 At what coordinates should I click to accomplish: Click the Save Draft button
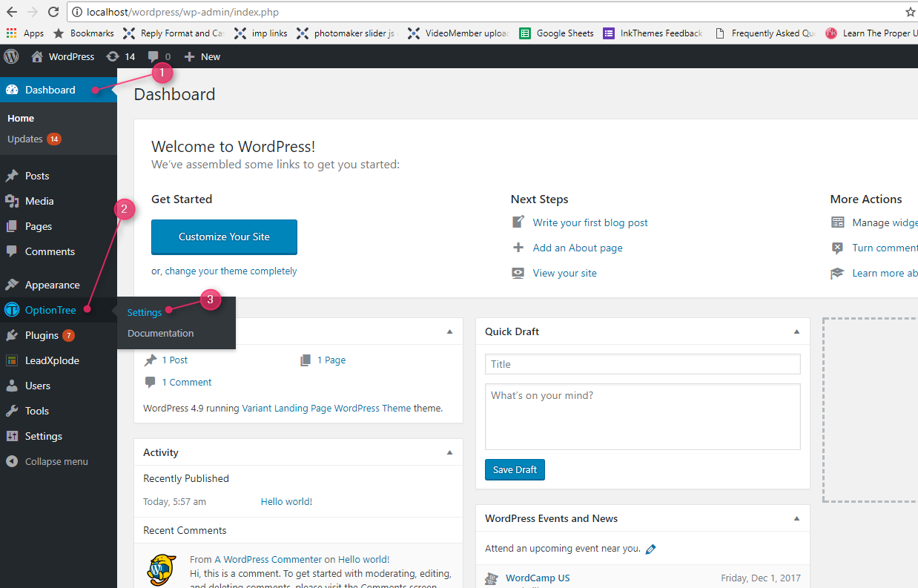[x=515, y=469]
